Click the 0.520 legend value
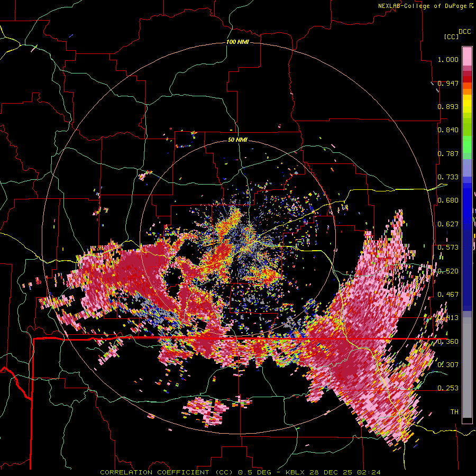The image size is (476, 476). coord(448,271)
